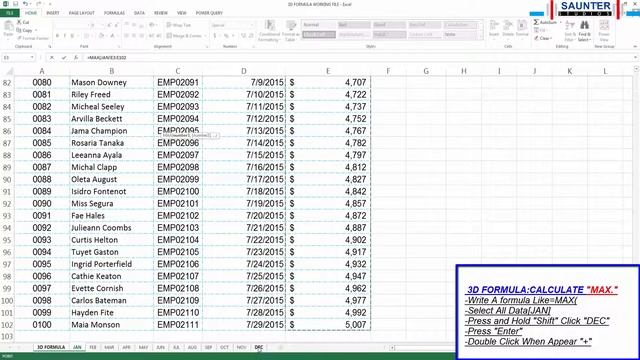Switch to FORMULAS ribbon tab
Screen dimensions: 640x360
pos(114,13)
